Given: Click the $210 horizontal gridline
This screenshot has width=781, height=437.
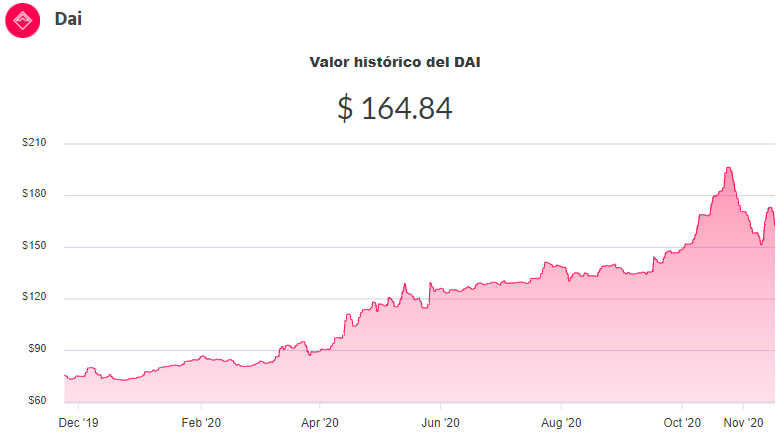Looking at the screenshot, I should pyautogui.click(x=419, y=144).
